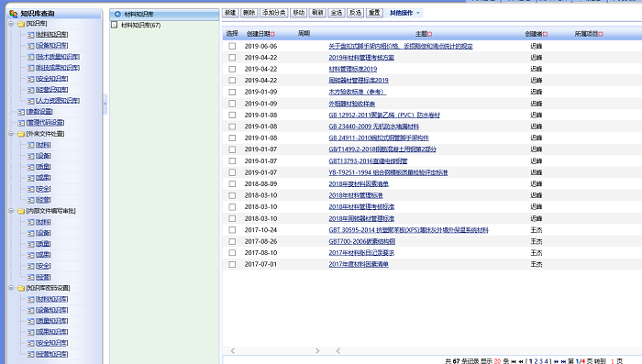This screenshot has height=364, width=642.
Task: Click the red sort marker on 所属项目 column
Action: coord(601,34)
